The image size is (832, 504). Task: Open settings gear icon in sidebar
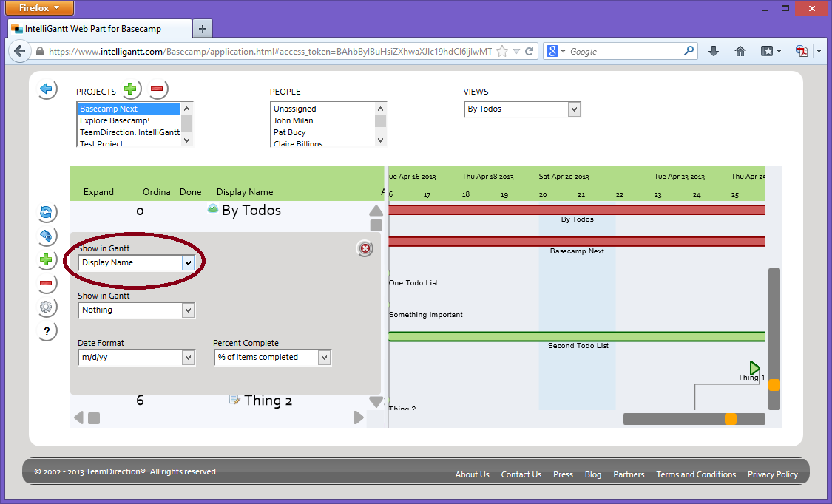coord(46,307)
